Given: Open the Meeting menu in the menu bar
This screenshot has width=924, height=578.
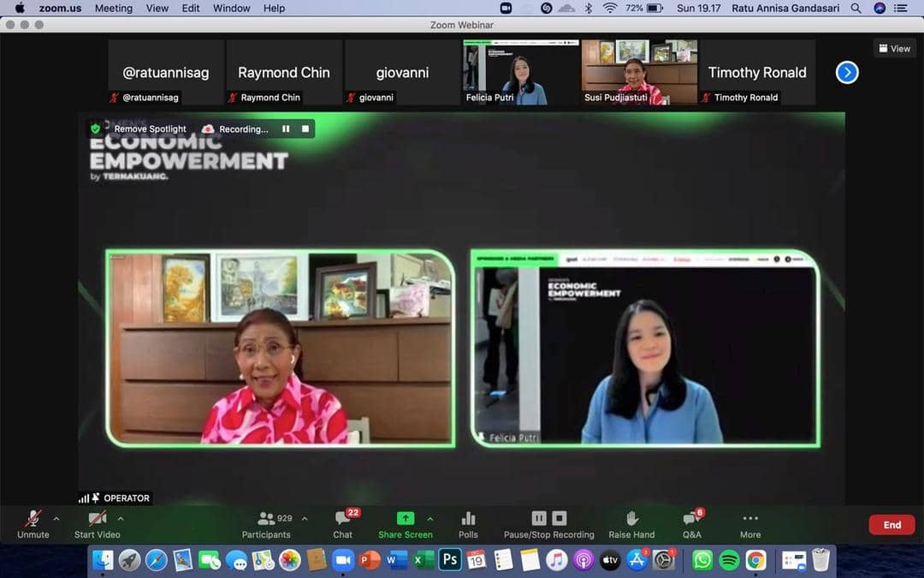Looking at the screenshot, I should 113,8.
